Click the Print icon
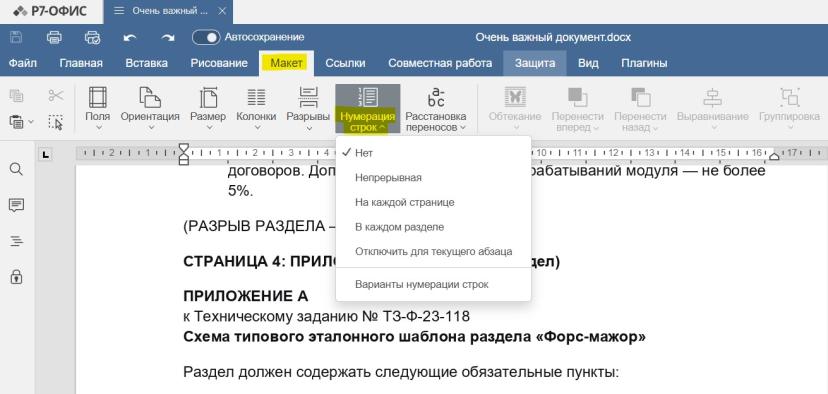 (54, 37)
